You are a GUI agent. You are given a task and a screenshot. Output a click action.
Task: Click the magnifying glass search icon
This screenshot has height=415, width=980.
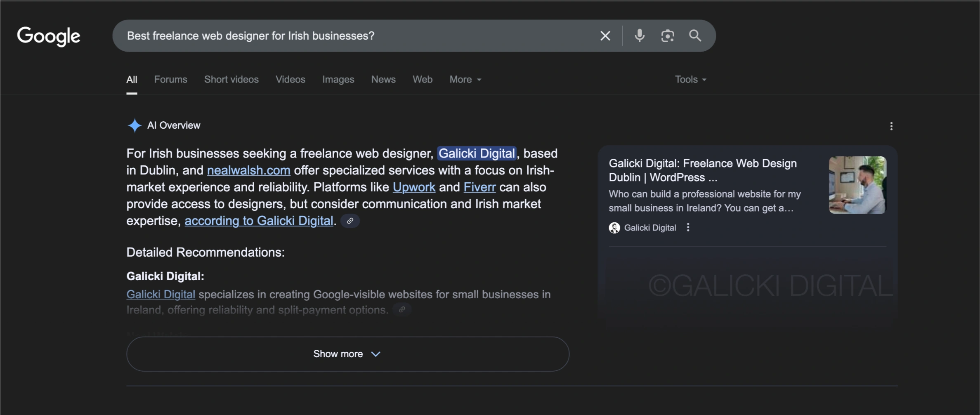click(x=695, y=36)
